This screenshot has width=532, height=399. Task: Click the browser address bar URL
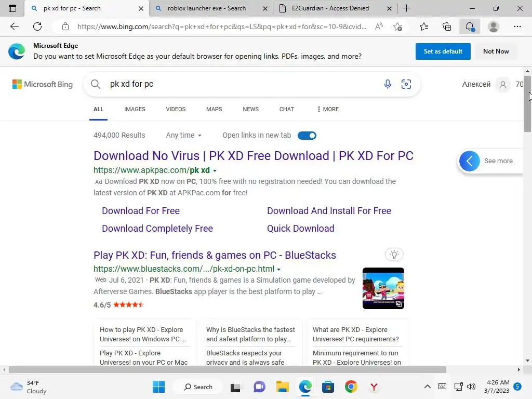pos(222,26)
